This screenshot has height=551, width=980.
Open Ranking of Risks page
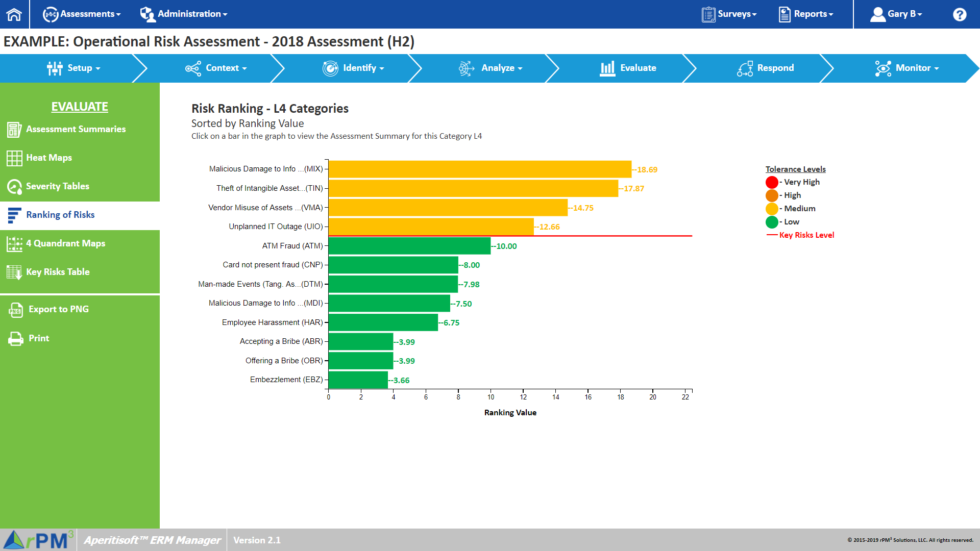tap(60, 215)
